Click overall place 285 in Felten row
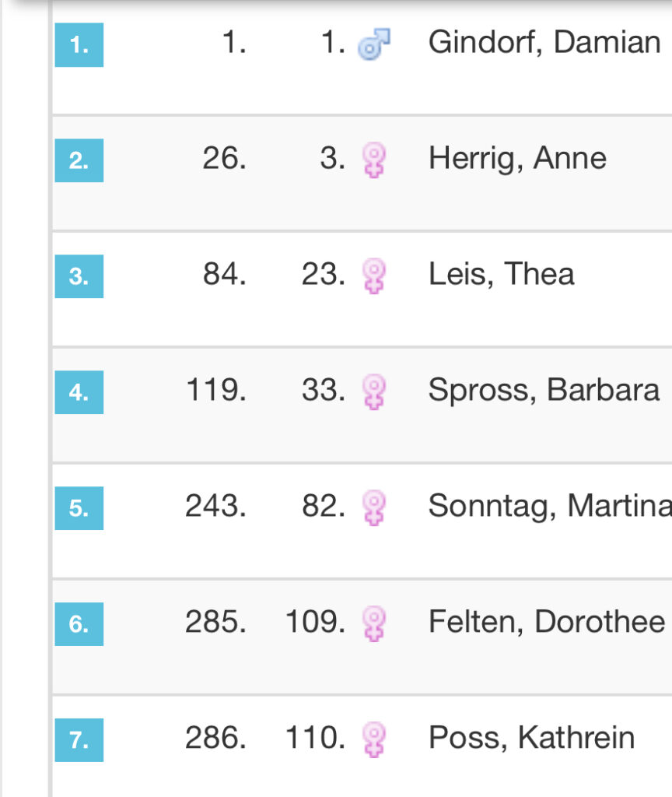Viewport: 672px width, 797px height. click(x=215, y=622)
